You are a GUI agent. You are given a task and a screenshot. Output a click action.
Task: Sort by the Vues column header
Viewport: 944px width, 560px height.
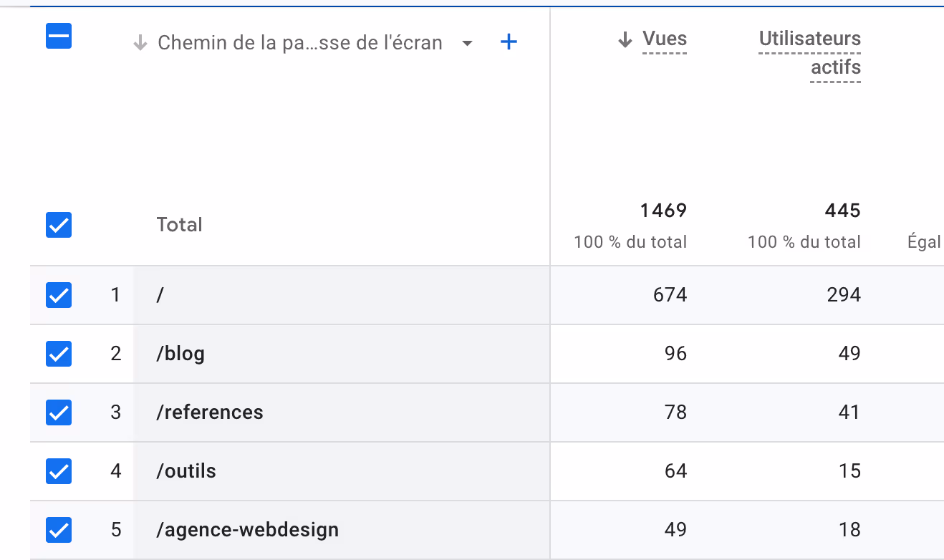click(665, 39)
